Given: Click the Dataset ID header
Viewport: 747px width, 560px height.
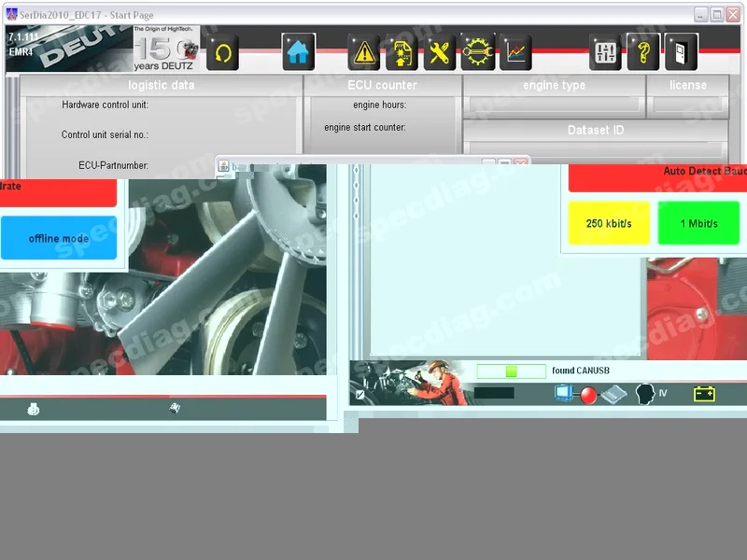Looking at the screenshot, I should click(x=596, y=130).
